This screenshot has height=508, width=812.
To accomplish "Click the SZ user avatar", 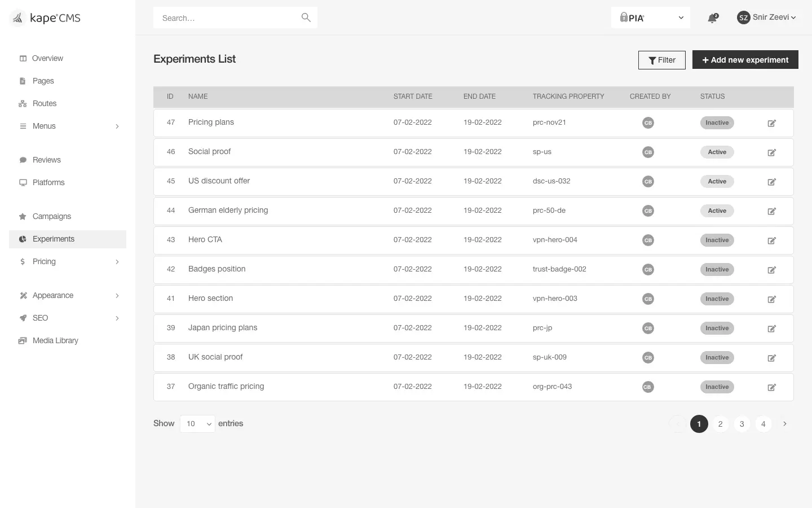I will tap(743, 17).
